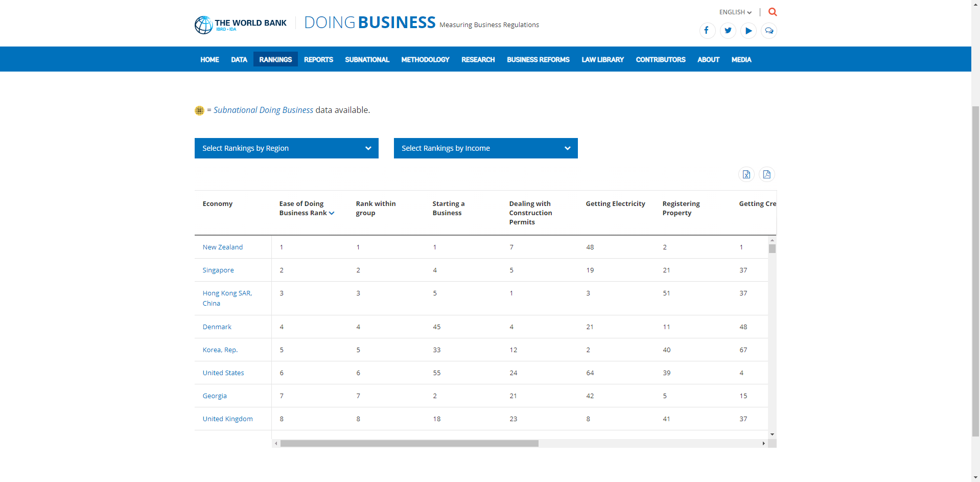Open the CONTRIBUTORS menu item
Image resolution: width=980 pixels, height=482 pixels.
coord(661,60)
